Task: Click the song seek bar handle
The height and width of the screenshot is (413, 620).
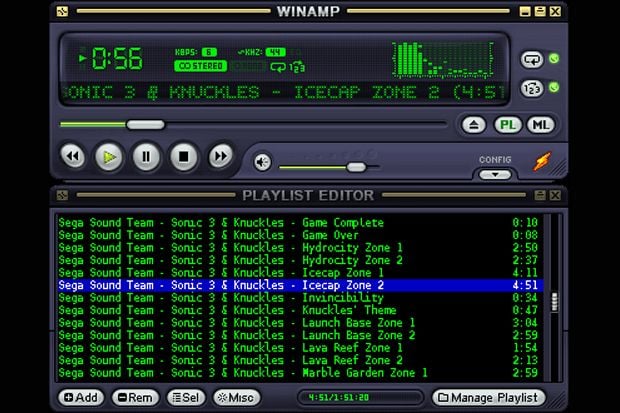Action: [x=145, y=125]
